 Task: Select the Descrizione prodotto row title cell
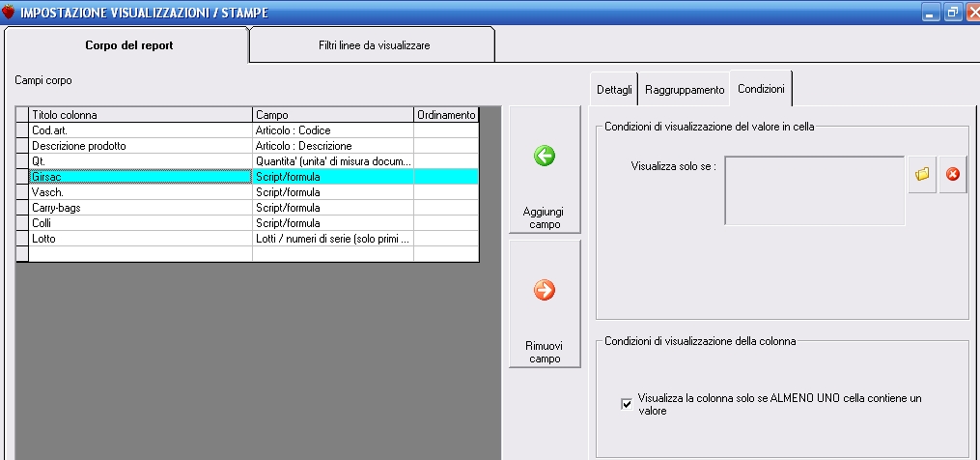(x=141, y=146)
